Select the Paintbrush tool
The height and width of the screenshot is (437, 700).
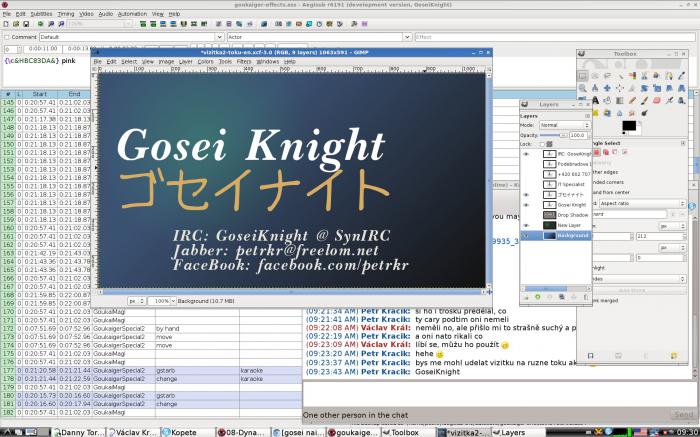644,100
